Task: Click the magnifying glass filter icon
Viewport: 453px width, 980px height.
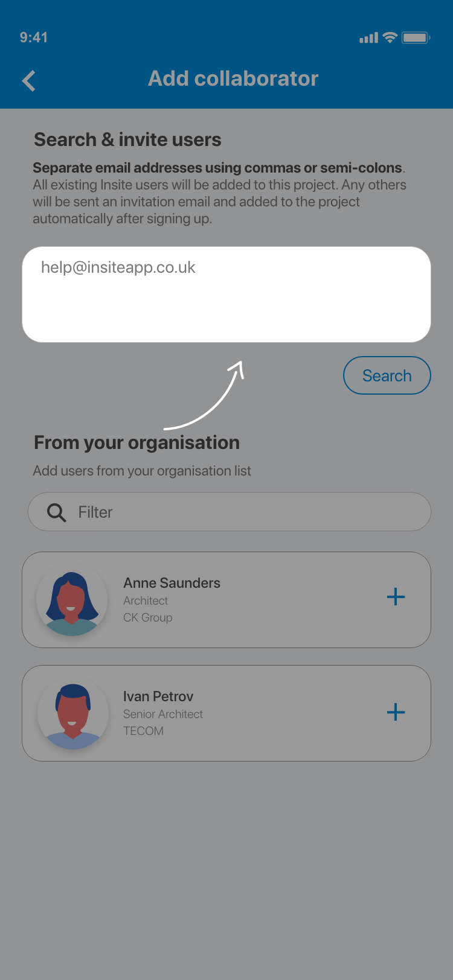Action: pos(57,513)
